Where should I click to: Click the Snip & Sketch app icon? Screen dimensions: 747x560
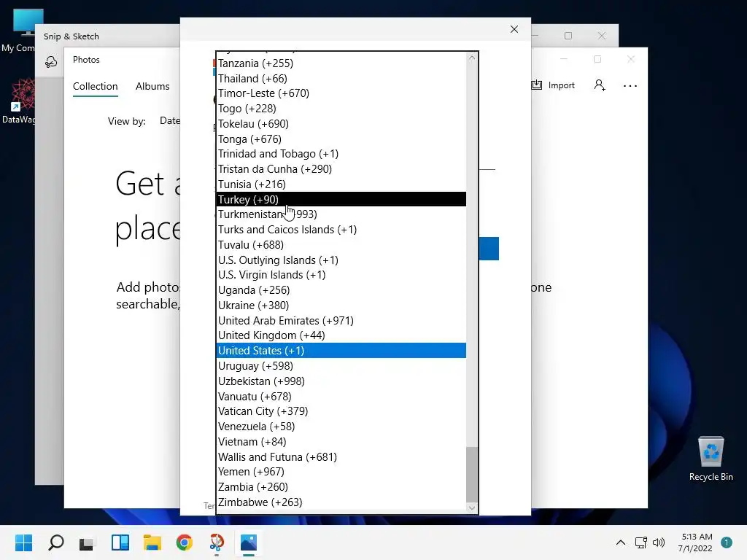(x=51, y=61)
